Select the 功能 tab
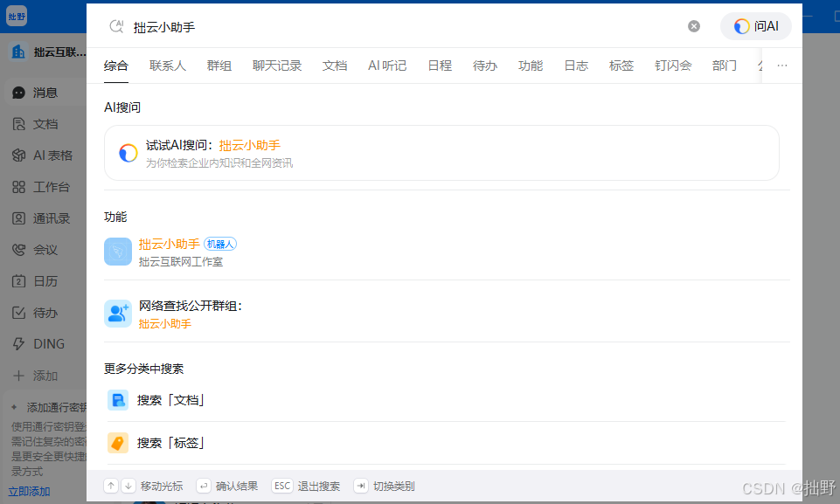The image size is (840, 504). [x=531, y=66]
